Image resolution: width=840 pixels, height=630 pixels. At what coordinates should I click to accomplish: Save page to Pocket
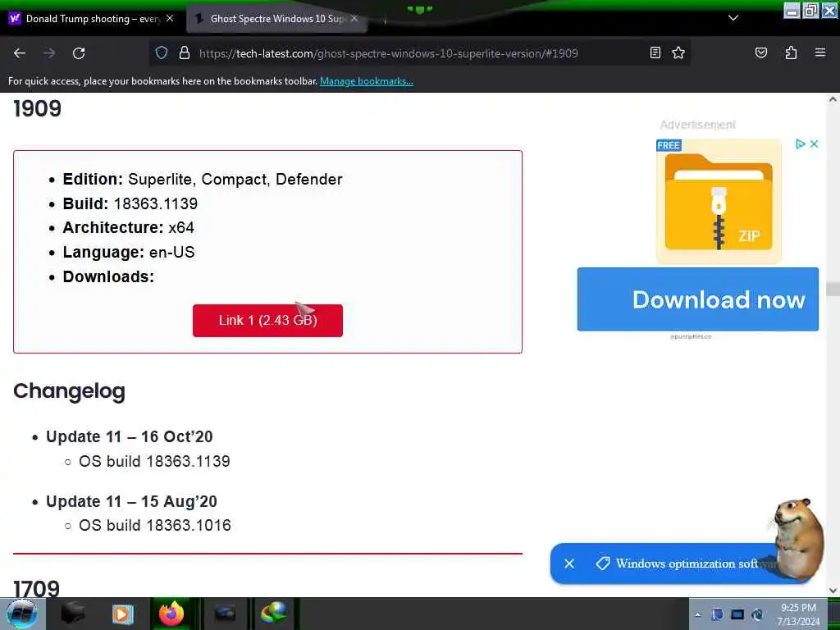tap(760, 52)
